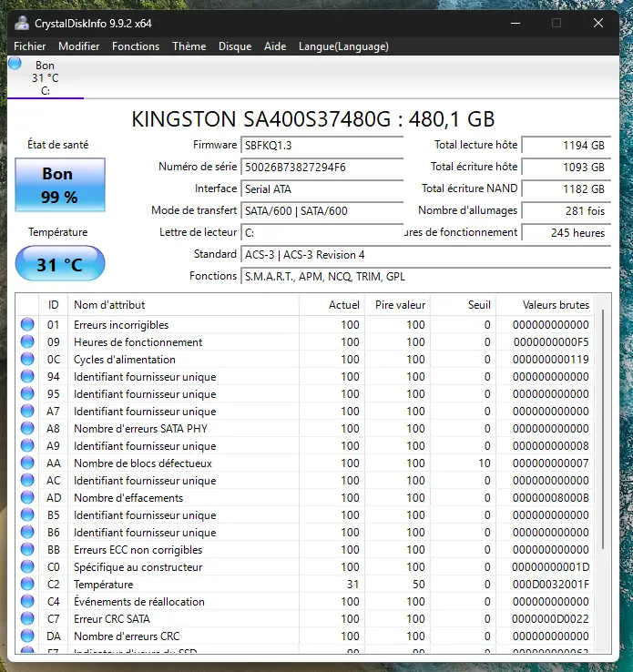Click status orb for Événements de réallocation

point(27,601)
